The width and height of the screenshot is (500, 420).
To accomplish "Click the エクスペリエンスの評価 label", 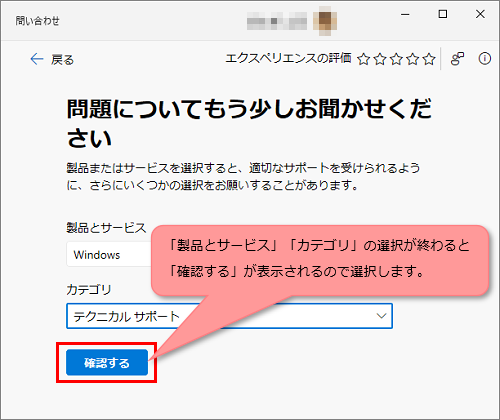I will (x=288, y=58).
